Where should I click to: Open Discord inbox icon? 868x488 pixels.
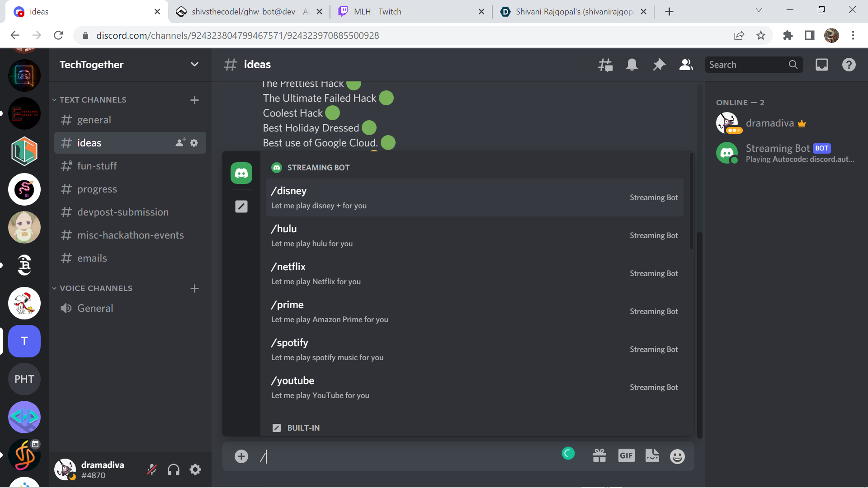coord(821,65)
